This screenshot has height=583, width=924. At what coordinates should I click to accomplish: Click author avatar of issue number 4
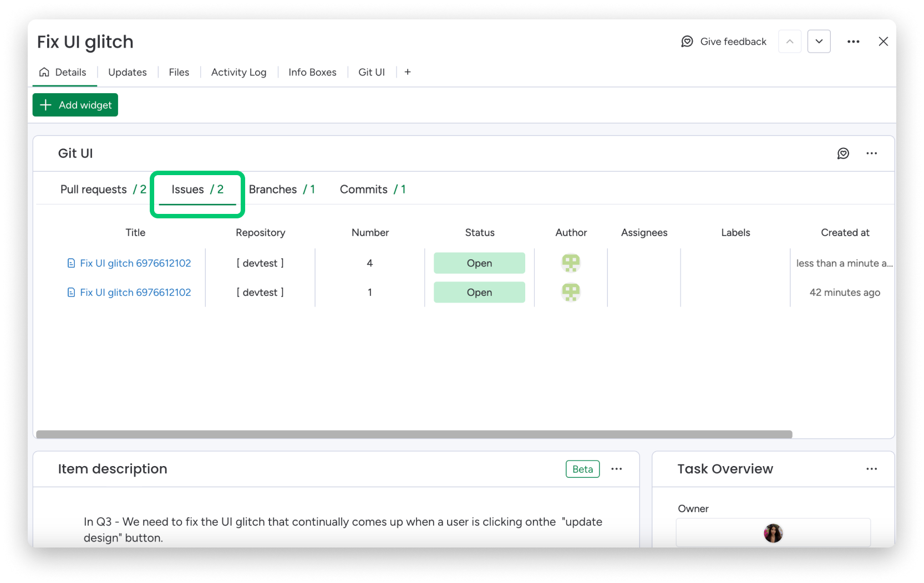click(571, 263)
